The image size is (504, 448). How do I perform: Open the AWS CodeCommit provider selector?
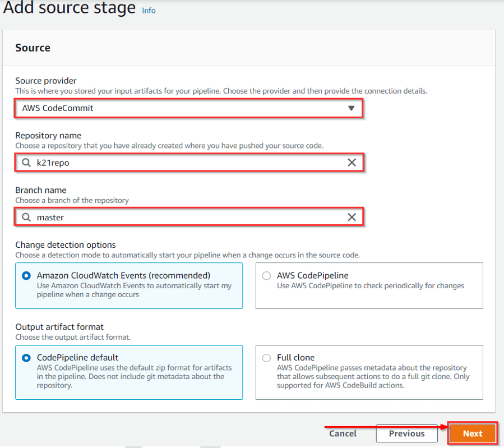click(188, 108)
